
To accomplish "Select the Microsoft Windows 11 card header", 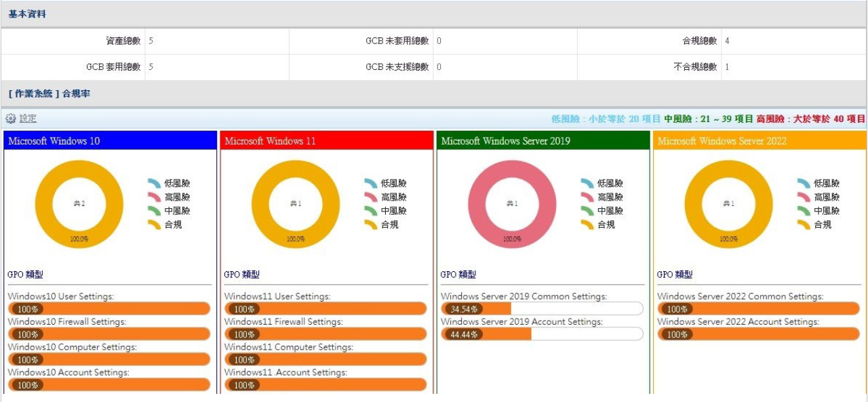I will 327,141.
